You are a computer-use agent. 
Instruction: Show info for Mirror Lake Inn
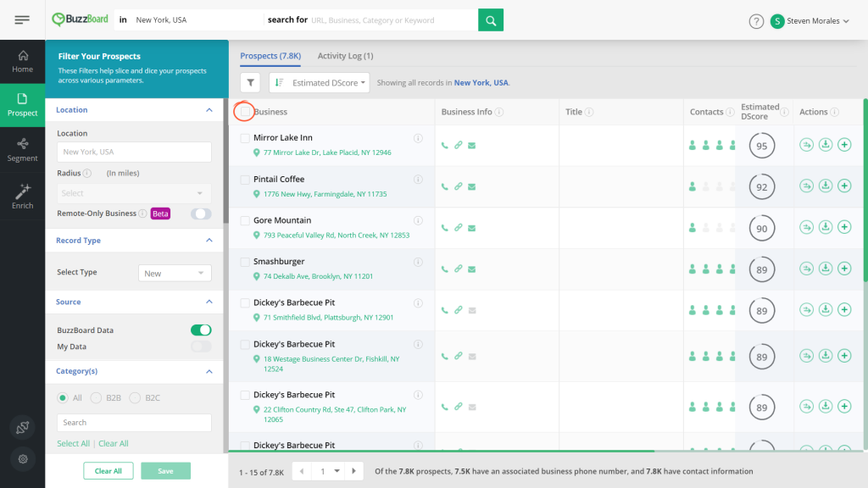pos(418,138)
